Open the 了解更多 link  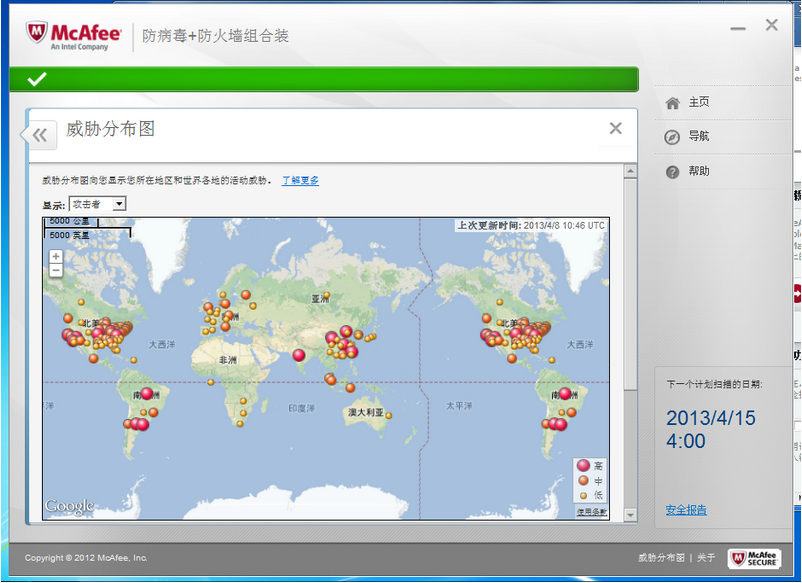click(300, 181)
